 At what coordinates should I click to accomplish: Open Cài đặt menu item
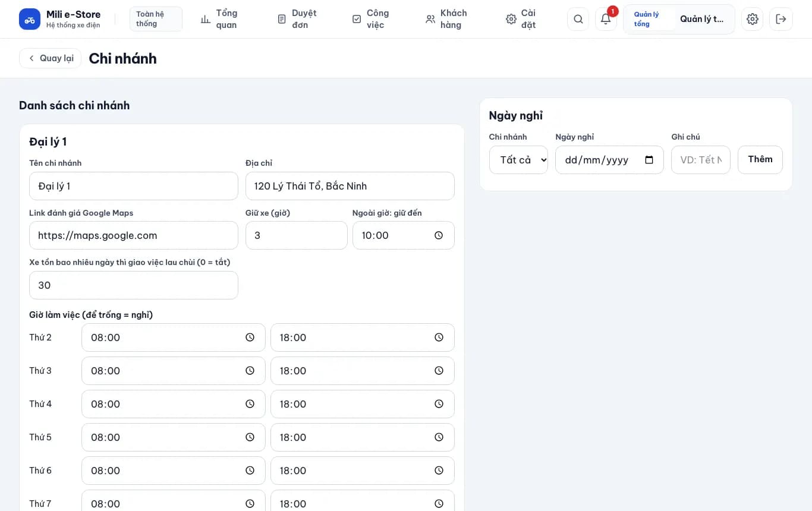point(521,19)
